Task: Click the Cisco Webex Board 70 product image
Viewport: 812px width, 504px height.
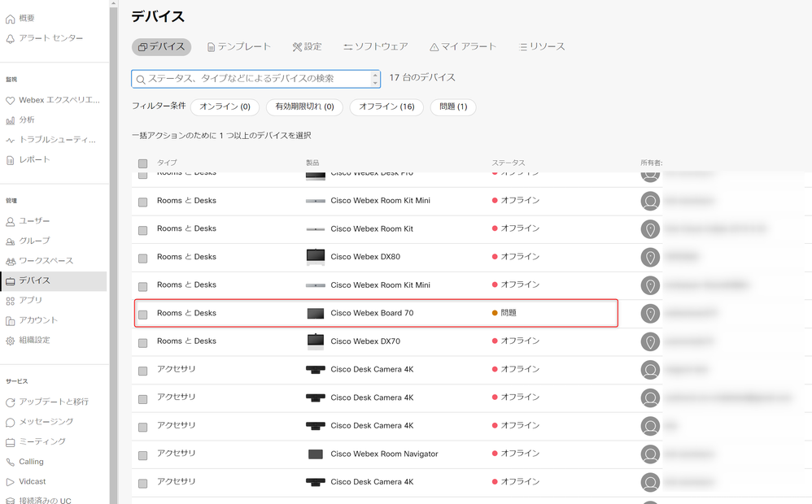Action: [x=316, y=314]
